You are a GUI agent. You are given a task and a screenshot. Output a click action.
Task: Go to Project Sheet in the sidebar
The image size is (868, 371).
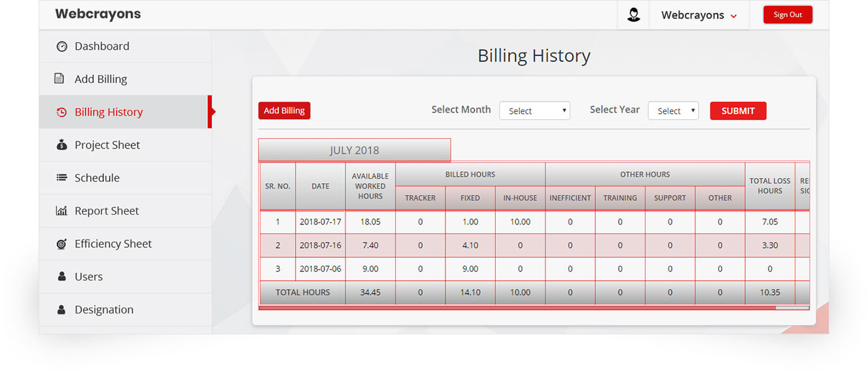(x=107, y=145)
